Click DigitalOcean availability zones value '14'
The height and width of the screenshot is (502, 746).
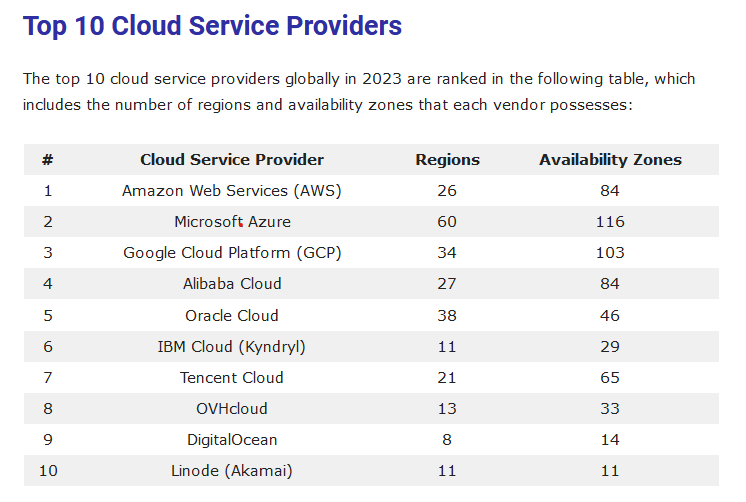tap(610, 440)
